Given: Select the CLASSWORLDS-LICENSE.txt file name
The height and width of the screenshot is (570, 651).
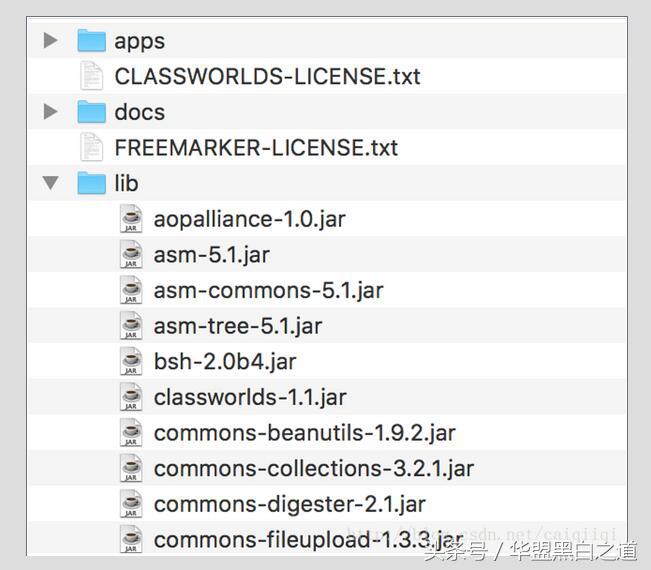Looking at the screenshot, I should click(x=267, y=76).
